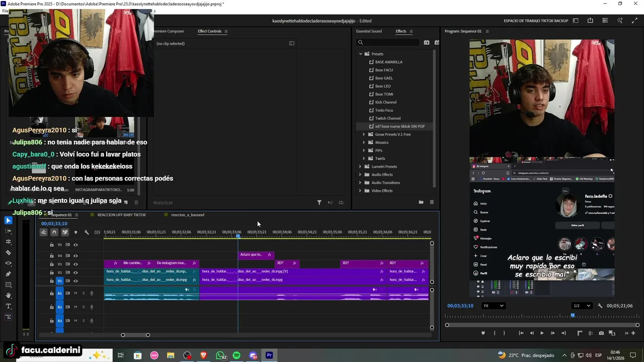The width and height of the screenshot is (644, 362).
Task: Open the Fit zoom level dropdown
Action: click(493, 306)
